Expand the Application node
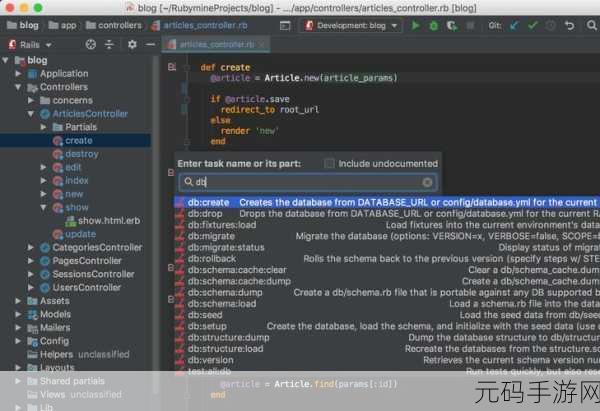600x411 pixels. click(18, 73)
